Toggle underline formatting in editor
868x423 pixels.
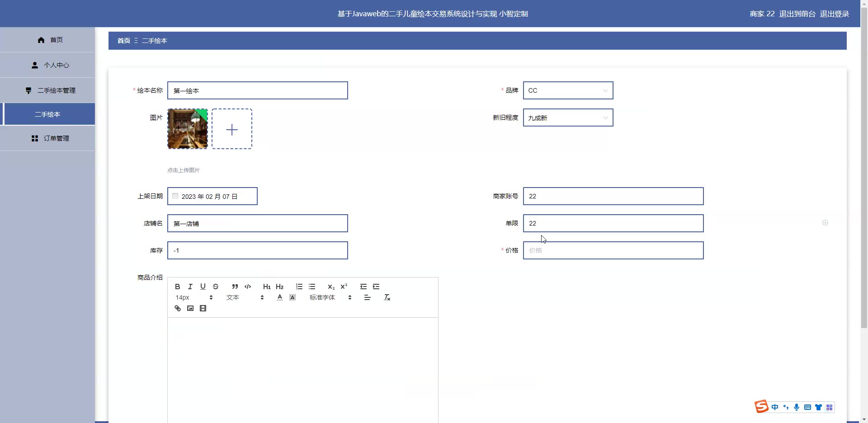tap(203, 287)
